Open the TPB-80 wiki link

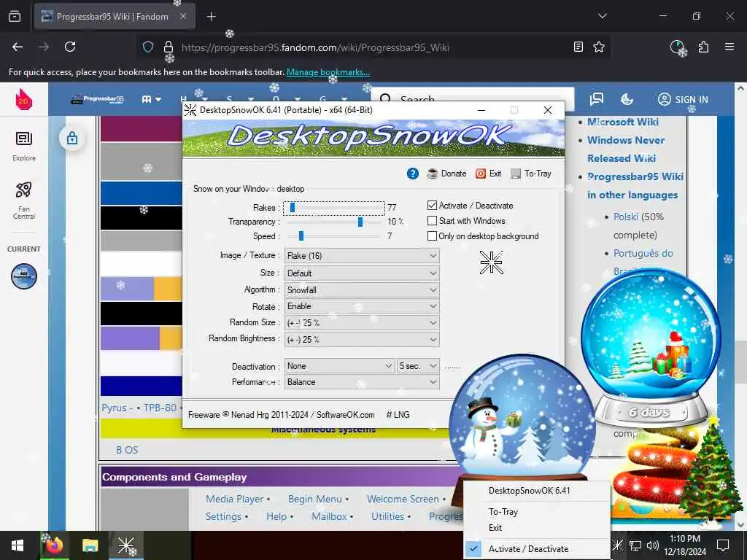pos(160,408)
